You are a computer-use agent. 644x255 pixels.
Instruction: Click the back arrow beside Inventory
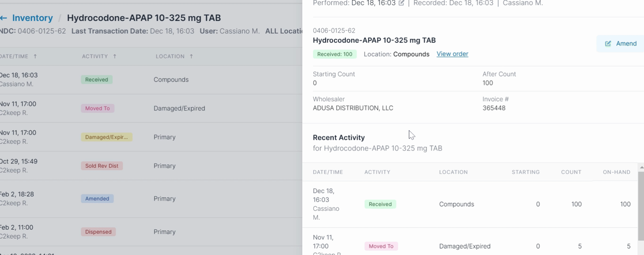pyautogui.click(x=4, y=18)
